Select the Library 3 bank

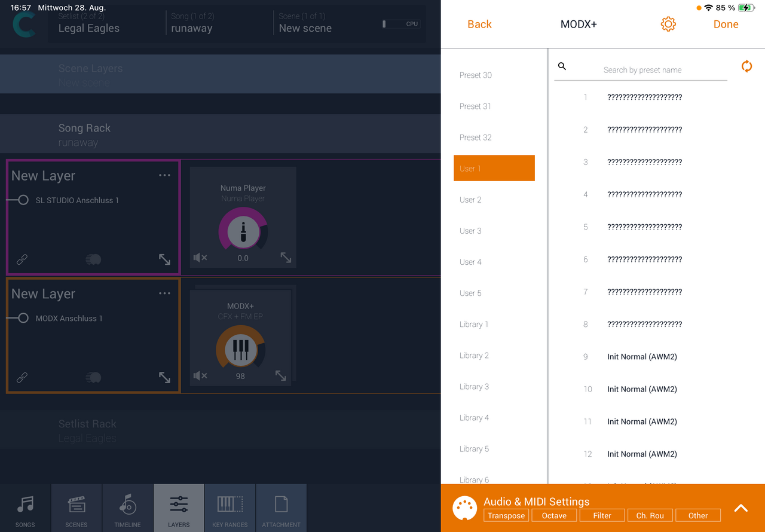pos(494,386)
